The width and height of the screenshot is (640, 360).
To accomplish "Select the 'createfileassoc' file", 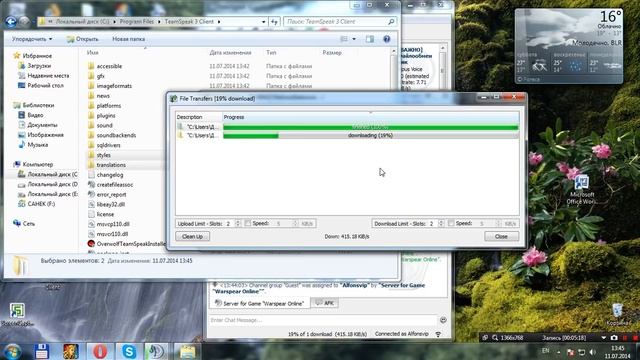I will coord(115,184).
